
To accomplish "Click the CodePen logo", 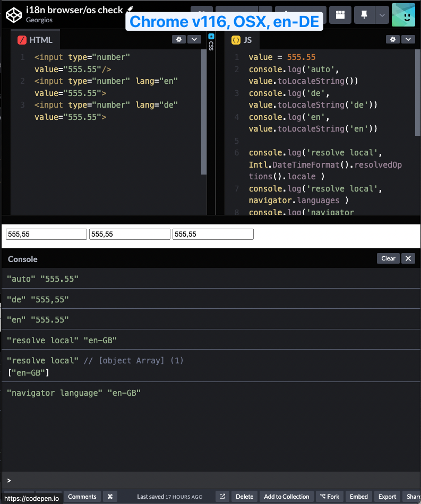I will point(14,15).
